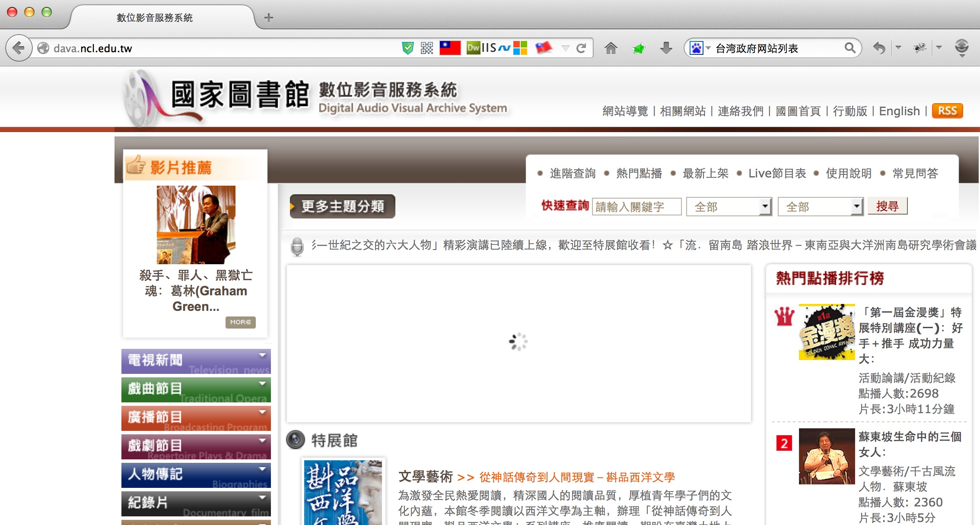
Task: Click the 請輸入關鍵字 keyword input field
Action: (636, 207)
